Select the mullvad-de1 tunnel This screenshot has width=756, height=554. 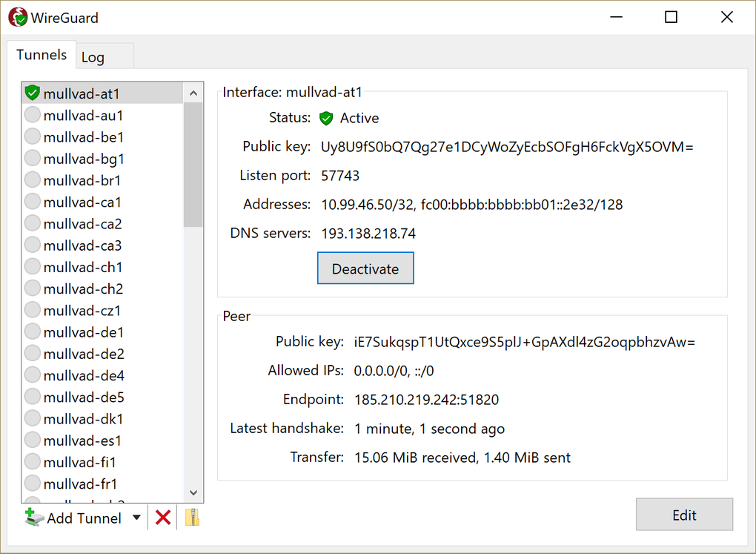82,332
